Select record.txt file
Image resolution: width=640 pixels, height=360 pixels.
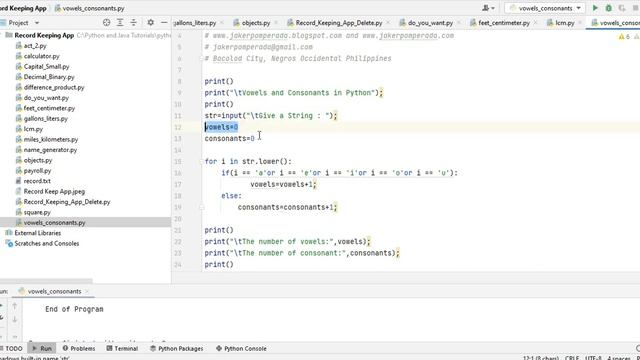pyautogui.click(x=37, y=181)
